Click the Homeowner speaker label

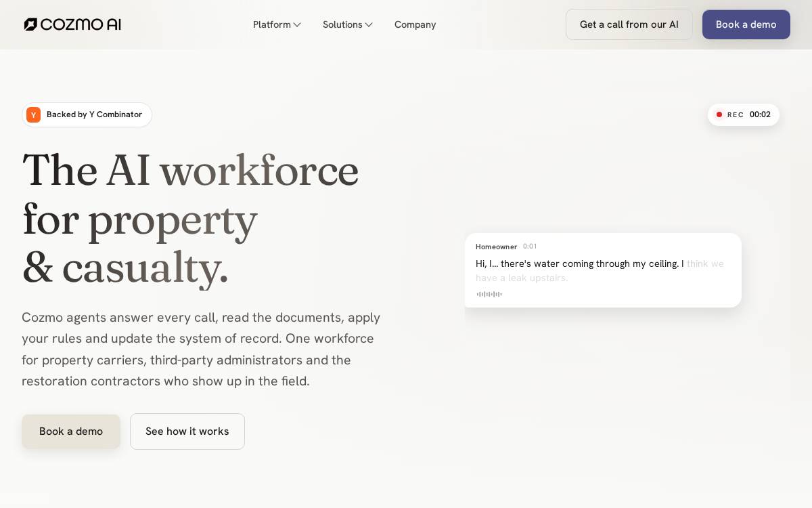(496, 247)
